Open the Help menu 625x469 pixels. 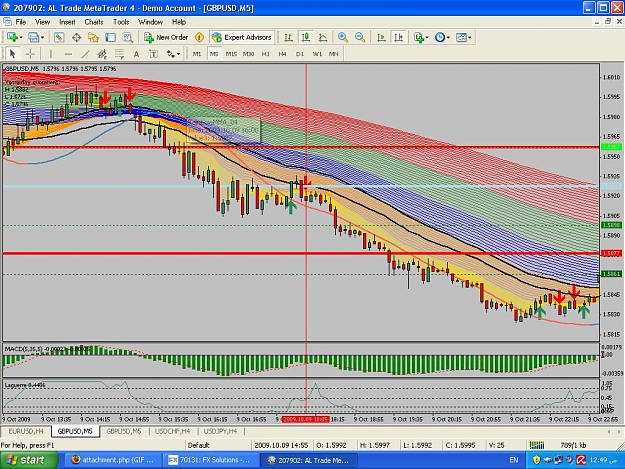coord(179,22)
